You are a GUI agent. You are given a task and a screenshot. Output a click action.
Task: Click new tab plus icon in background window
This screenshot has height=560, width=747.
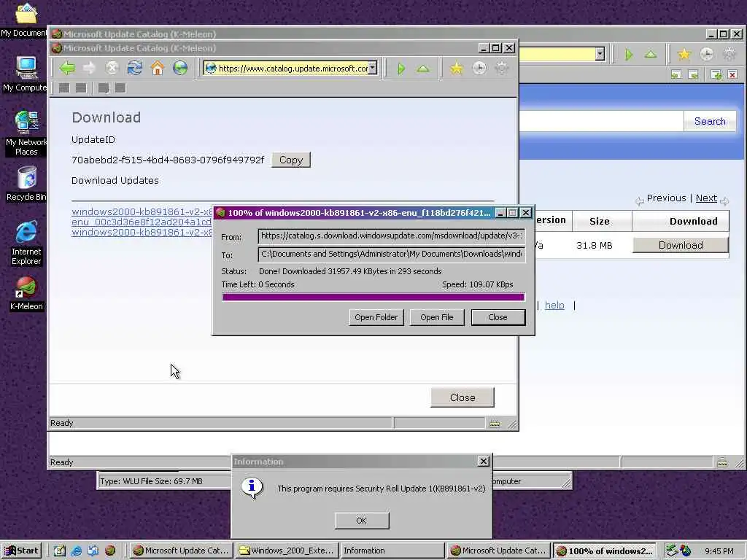[x=716, y=74]
